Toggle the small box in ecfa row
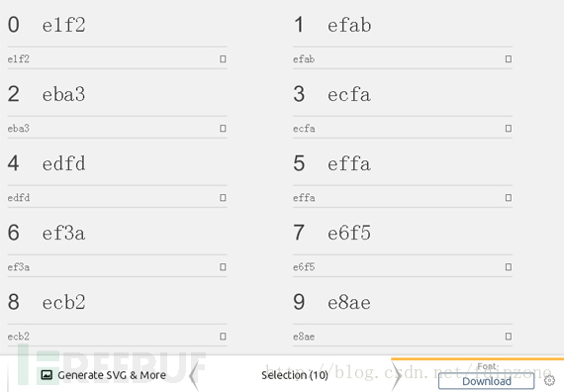Screen dimensions: 564x392 click(509, 128)
